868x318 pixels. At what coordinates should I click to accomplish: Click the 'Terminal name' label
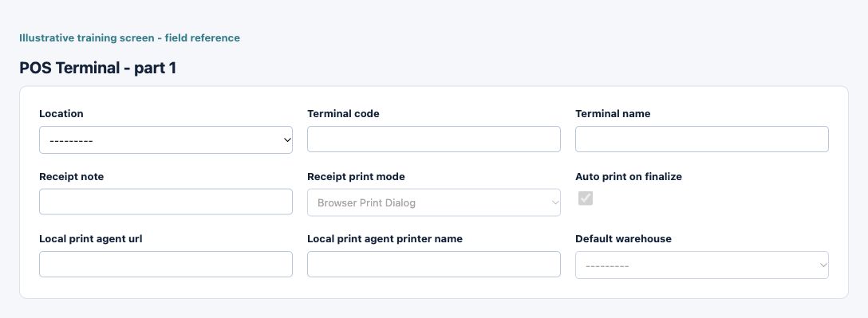coord(613,113)
